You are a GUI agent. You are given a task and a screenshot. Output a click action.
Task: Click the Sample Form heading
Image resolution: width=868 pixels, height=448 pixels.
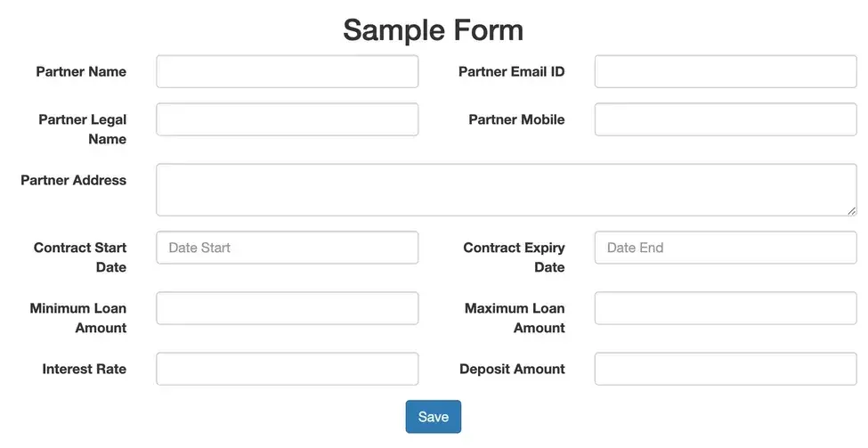click(433, 29)
